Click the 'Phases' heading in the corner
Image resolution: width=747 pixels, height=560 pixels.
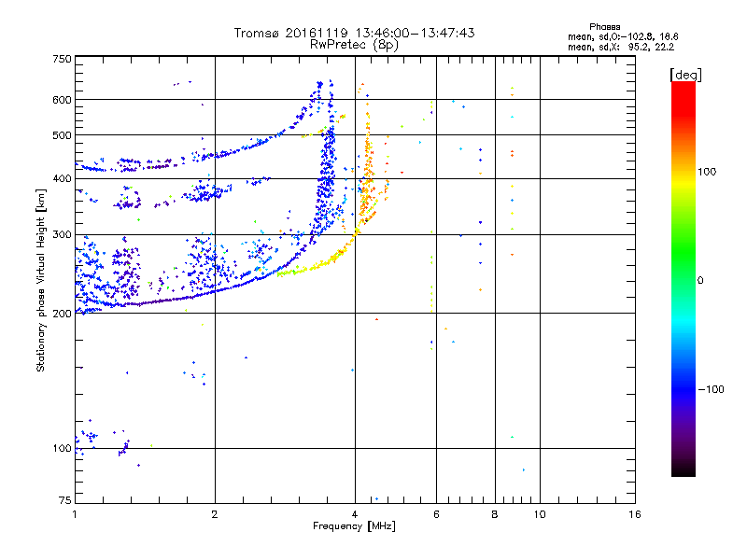point(604,27)
